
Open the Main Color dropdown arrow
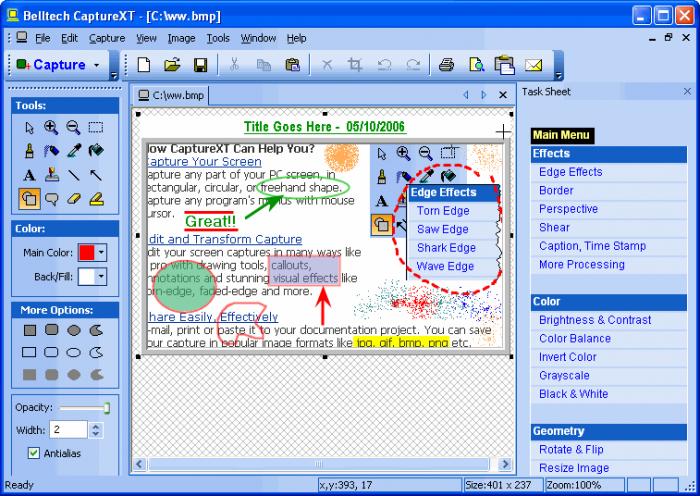click(101, 252)
